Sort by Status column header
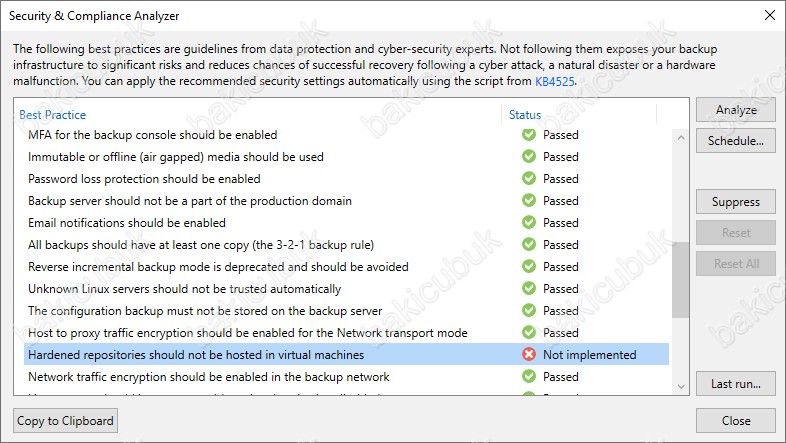 click(x=525, y=115)
